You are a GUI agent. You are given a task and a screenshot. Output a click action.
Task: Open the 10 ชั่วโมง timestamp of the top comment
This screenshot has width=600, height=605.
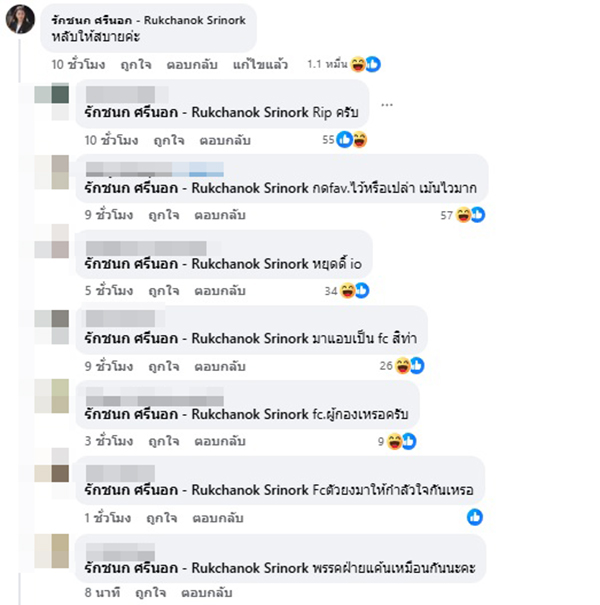pyautogui.click(x=78, y=64)
